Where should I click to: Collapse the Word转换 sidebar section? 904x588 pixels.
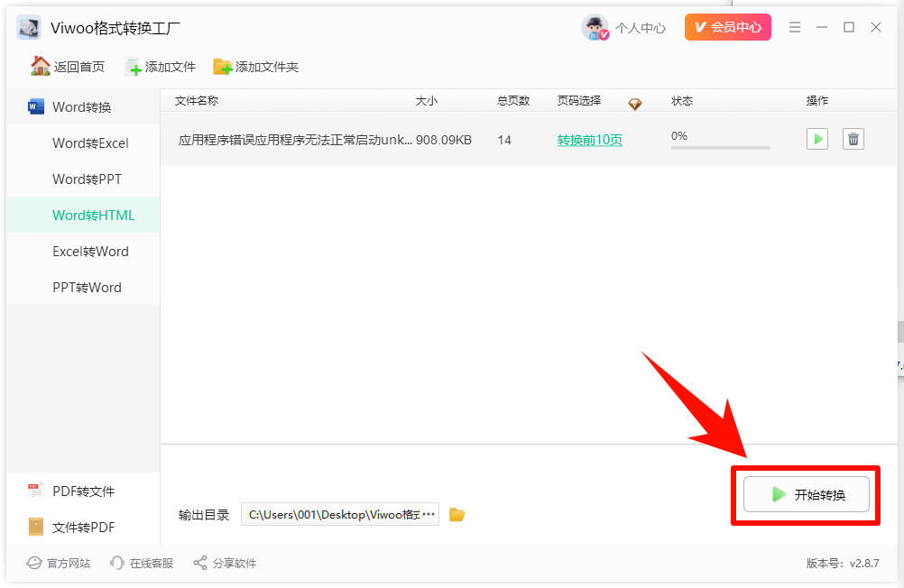83,106
